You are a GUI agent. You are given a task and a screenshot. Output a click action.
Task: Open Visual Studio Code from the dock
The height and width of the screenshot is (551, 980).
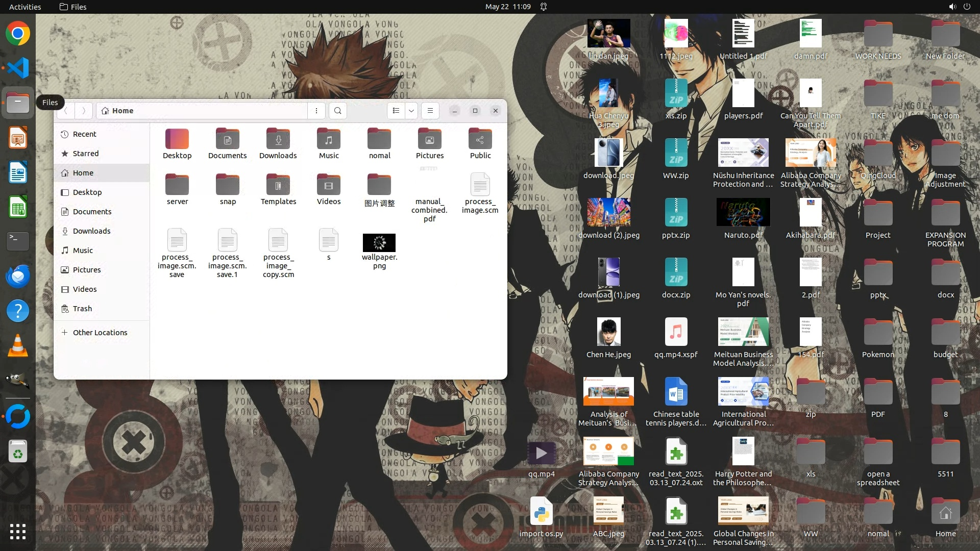(x=18, y=68)
